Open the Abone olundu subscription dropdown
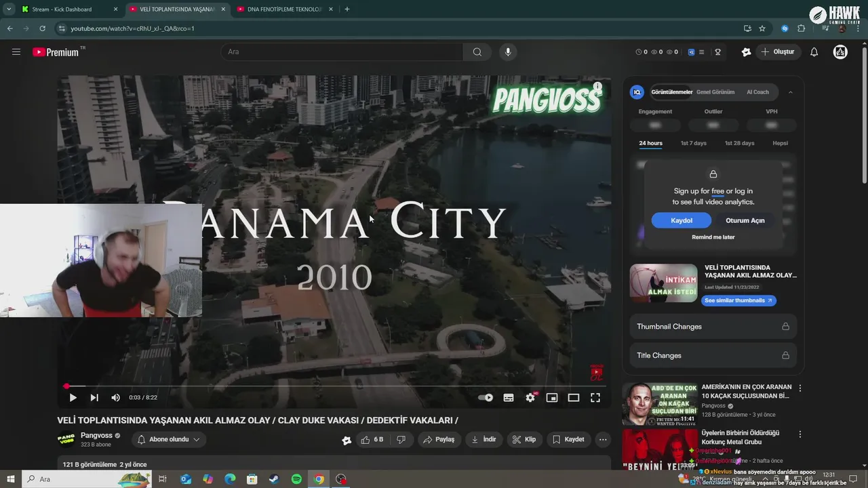This screenshot has height=488, width=868. pyautogui.click(x=169, y=440)
